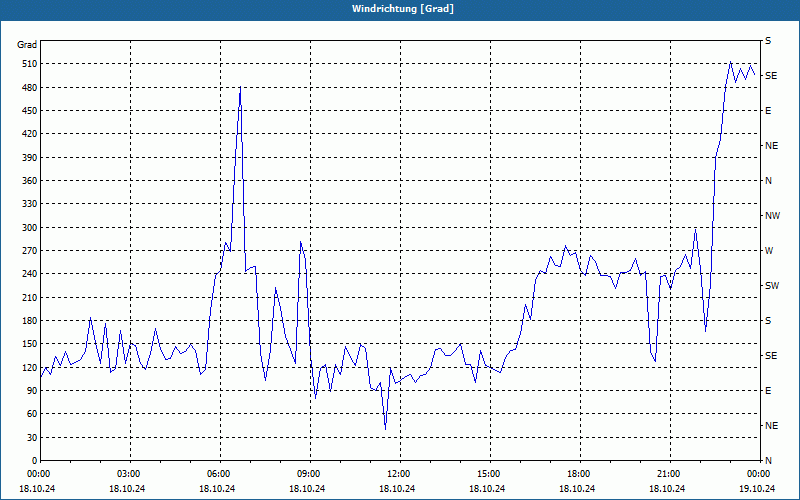Screen dimensions: 800x500
Task: Click the 21:00 time axis label
Action: [670, 474]
